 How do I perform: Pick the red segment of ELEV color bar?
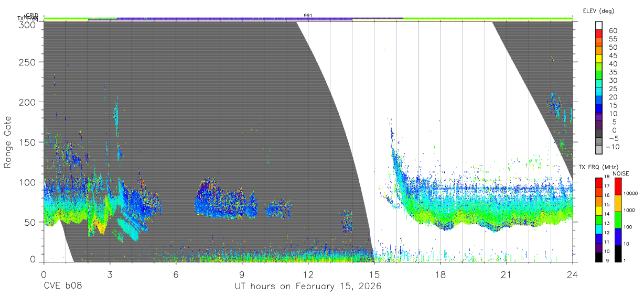click(x=599, y=34)
